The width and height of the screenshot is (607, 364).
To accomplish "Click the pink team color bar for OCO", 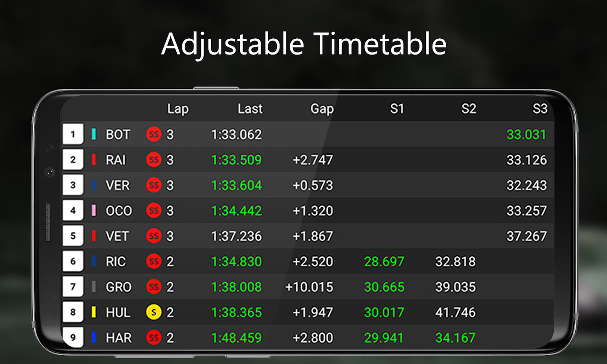I will click(94, 211).
